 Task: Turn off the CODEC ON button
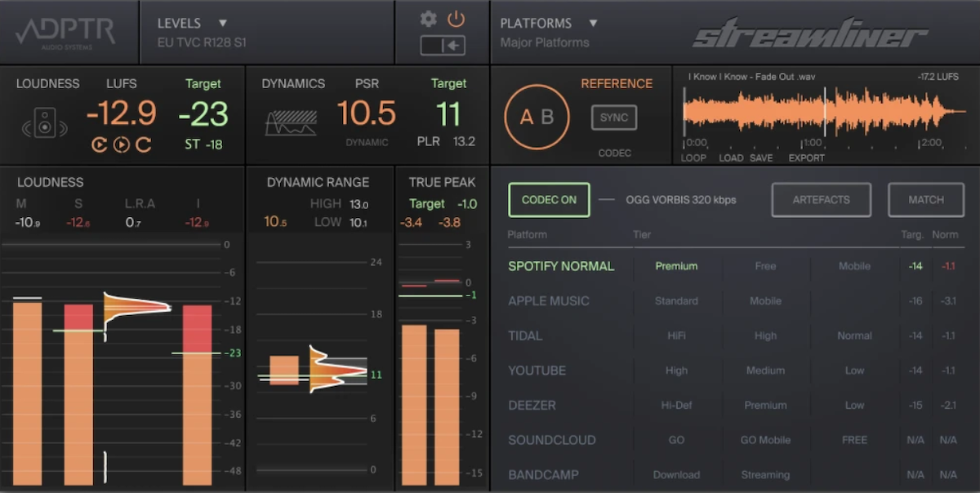click(x=549, y=200)
